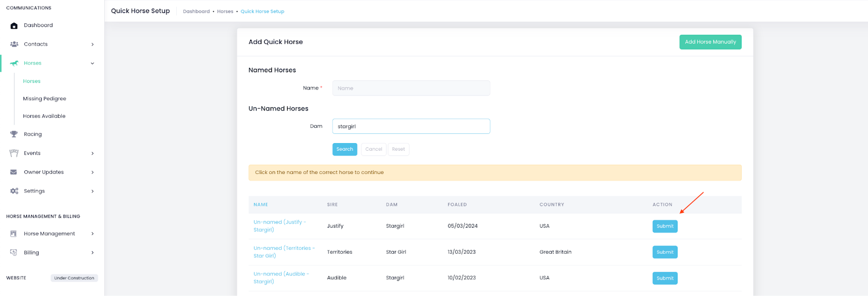
Task: Click the Horse Management icon
Action: [x=14, y=234]
